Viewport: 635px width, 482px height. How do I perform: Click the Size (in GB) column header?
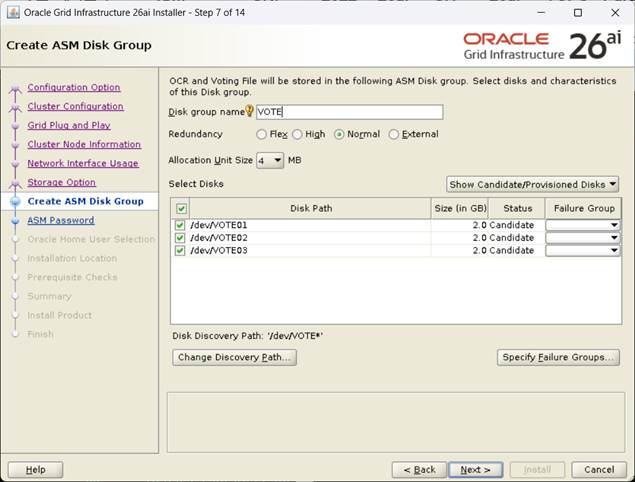point(460,209)
